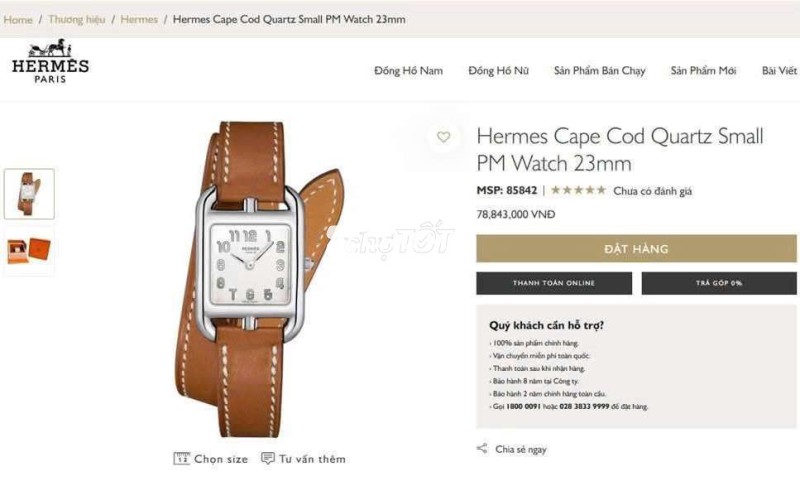Open the Đồng Hồ Nữ menu
The image size is (800, 481).
[x=498, y=71]
